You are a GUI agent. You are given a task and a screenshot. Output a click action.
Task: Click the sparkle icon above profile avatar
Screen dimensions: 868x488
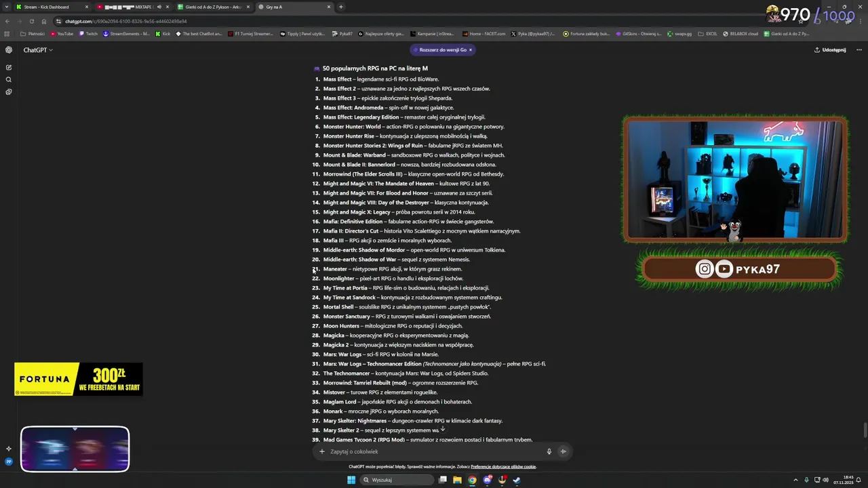(x=9, y=449)
